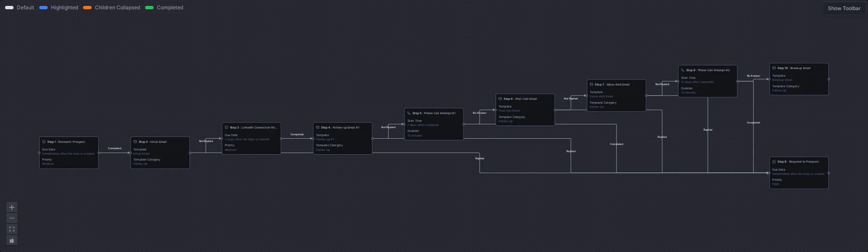
Task: Click the phone icon on Step 9 node
Action: [683, 70]
